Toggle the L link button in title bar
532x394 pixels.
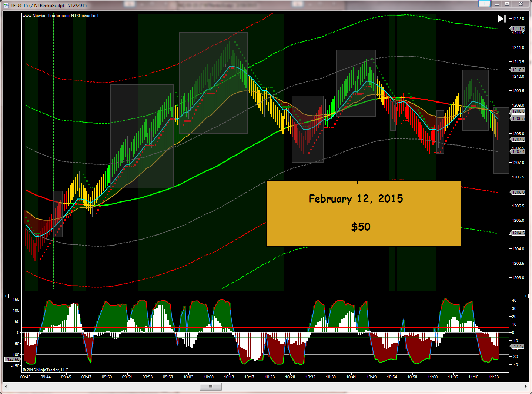tap(484, 4)
